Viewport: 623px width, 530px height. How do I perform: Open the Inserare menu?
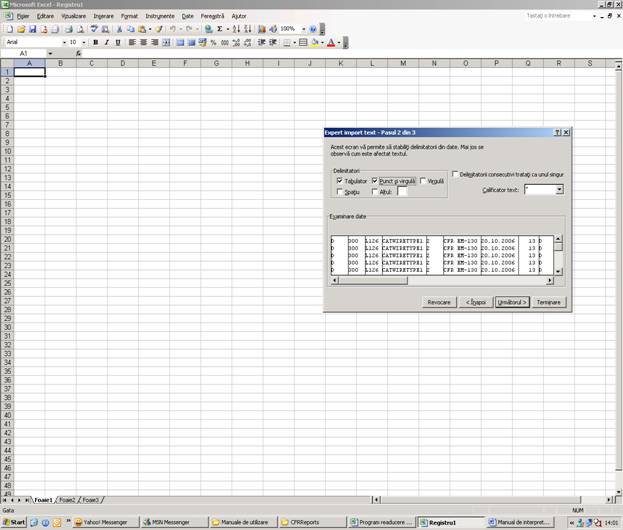click(x=103, y=16)
